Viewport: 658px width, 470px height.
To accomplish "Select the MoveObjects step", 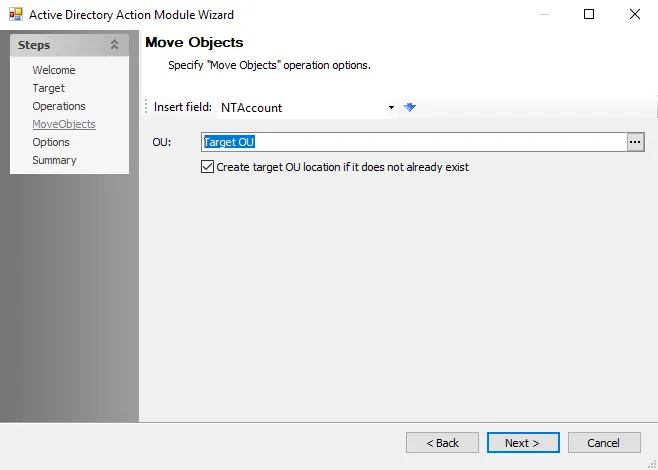I will pos(64,124).
